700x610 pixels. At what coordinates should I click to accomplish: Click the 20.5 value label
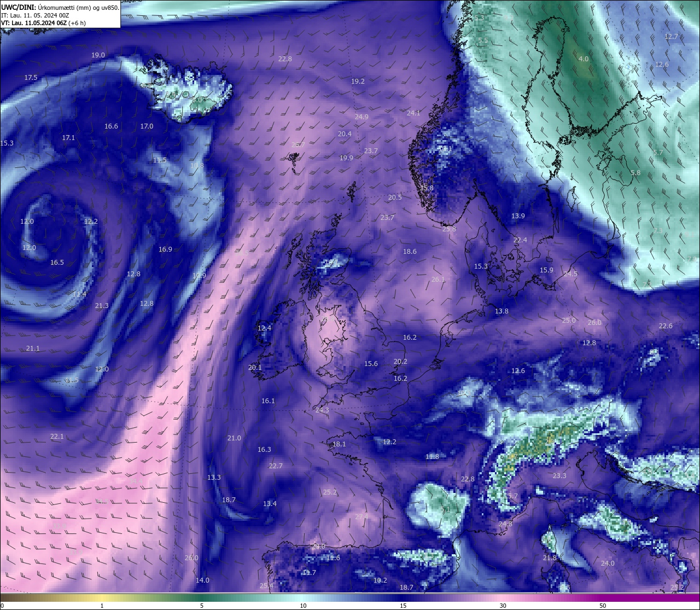pos(395,197)
